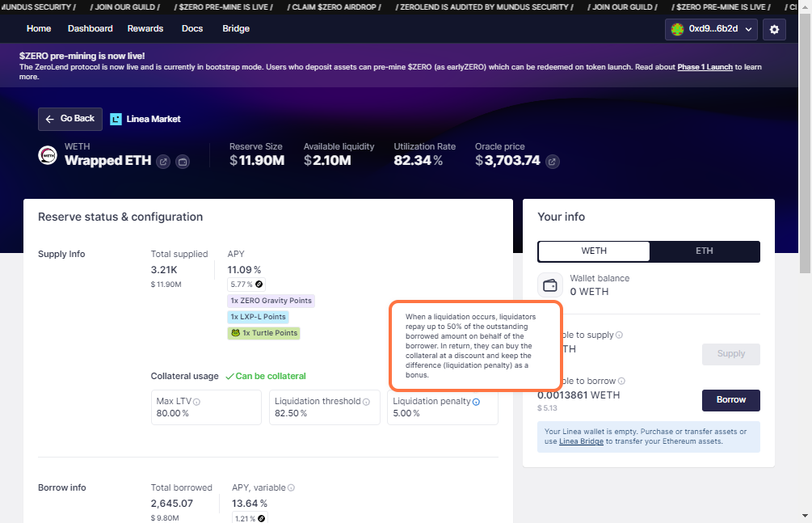This screenshot has height=523, width=812.
Task: Click the WETH token logo
Action: [48, 155]
